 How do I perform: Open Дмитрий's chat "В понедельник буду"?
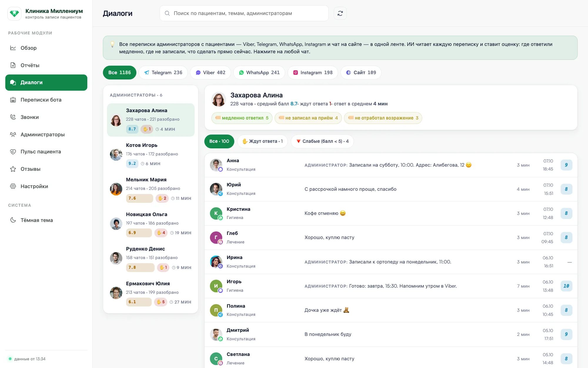pyautogui.click(x=391, y=334)
